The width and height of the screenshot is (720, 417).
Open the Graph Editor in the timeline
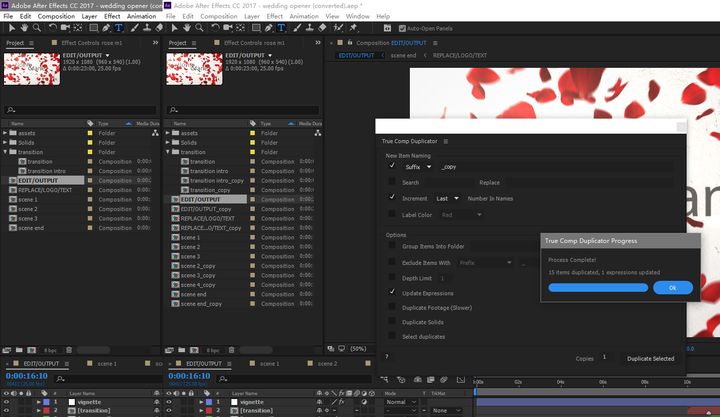click(x=461, y=379)
